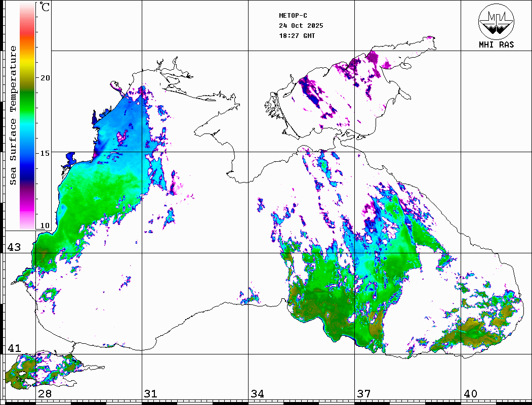532x405 pixels.
Task: Click the latitude 41 axis label
Action: click(x=14, y=348)
